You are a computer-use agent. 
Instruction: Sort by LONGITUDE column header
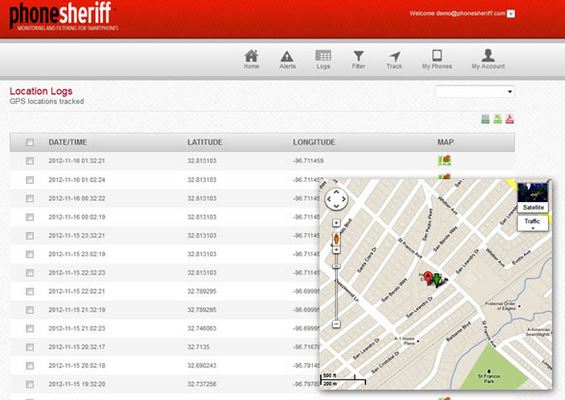coord(314,142)
